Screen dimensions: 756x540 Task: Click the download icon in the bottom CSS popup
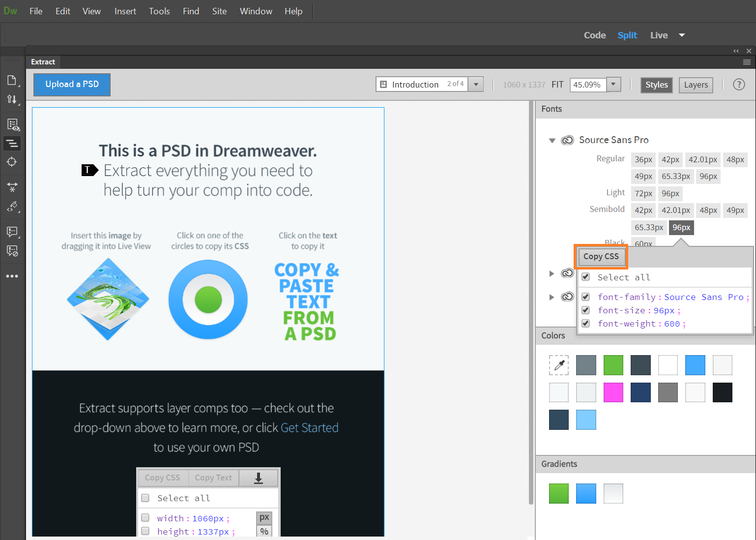[259, 477]
